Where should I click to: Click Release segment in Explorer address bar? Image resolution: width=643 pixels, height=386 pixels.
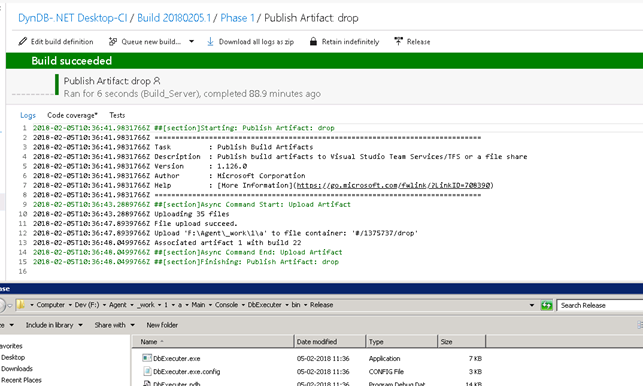point(322,305)
